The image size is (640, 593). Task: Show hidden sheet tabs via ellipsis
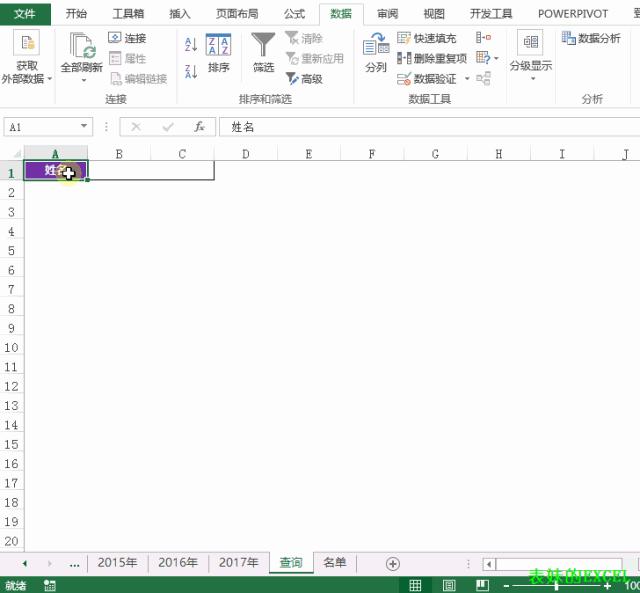click(x=74, y=564)
